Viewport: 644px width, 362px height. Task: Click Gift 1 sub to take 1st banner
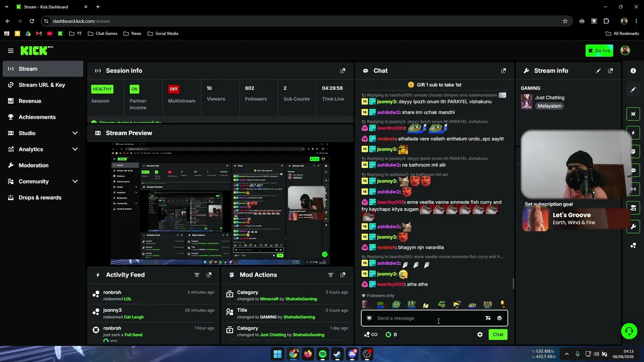point(434,85)
